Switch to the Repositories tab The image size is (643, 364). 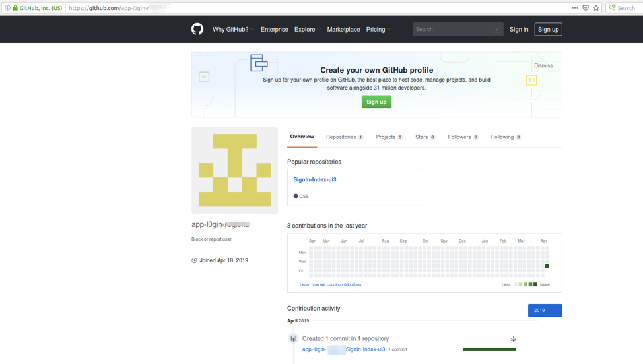pyautogui.click(x=345, y=137)
